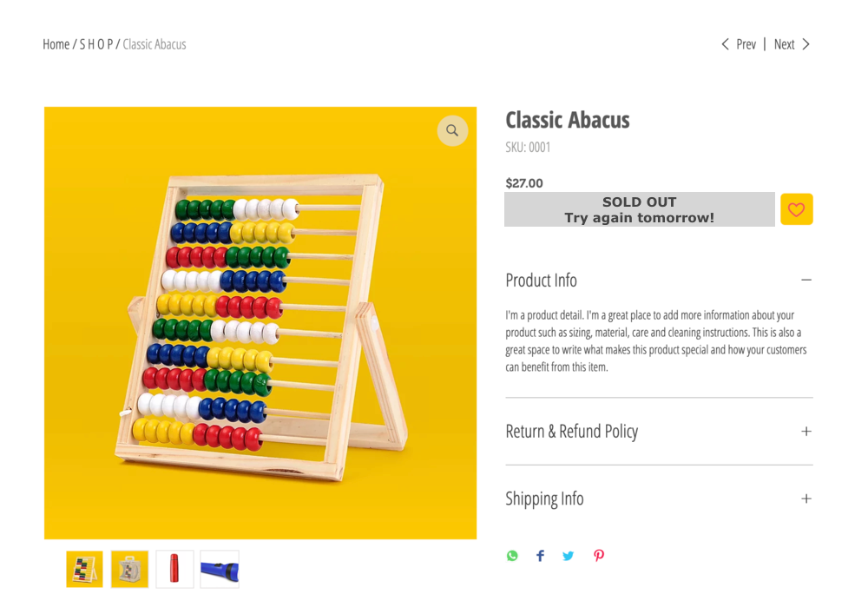
Task: Share product via WhatsApp icon
Action: coord(513,556)
